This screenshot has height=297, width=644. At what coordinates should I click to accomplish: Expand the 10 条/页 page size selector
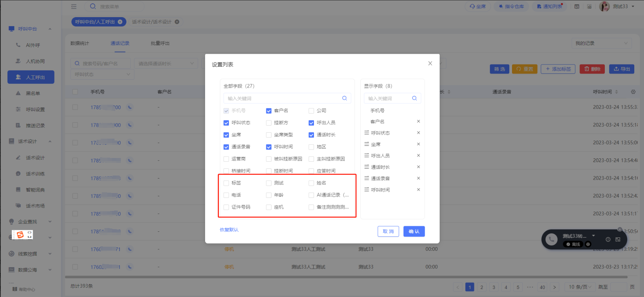(580, 287)
